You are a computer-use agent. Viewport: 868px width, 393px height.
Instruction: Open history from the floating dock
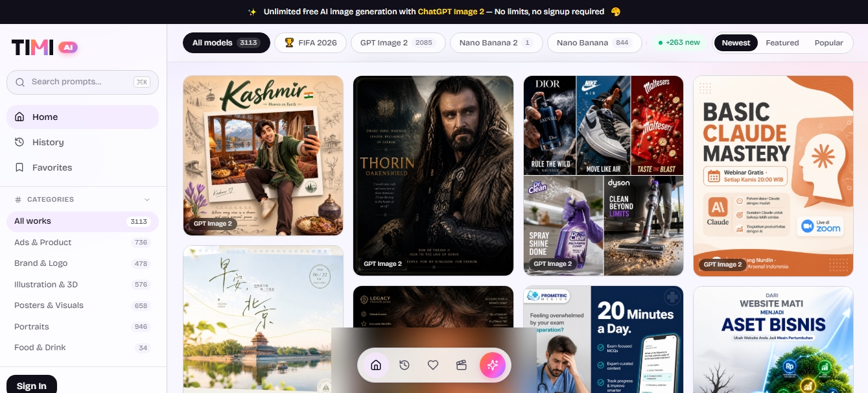(x=405, y=365)
